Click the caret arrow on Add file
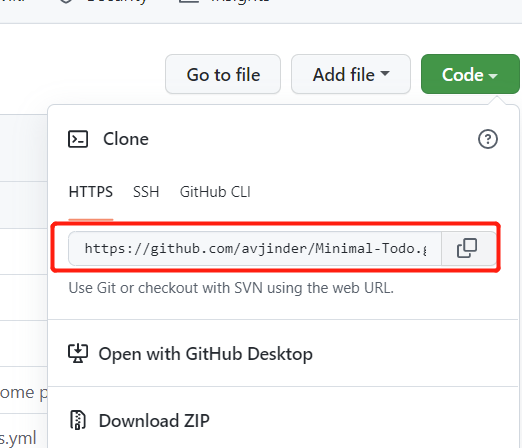 tap(385, 73)
